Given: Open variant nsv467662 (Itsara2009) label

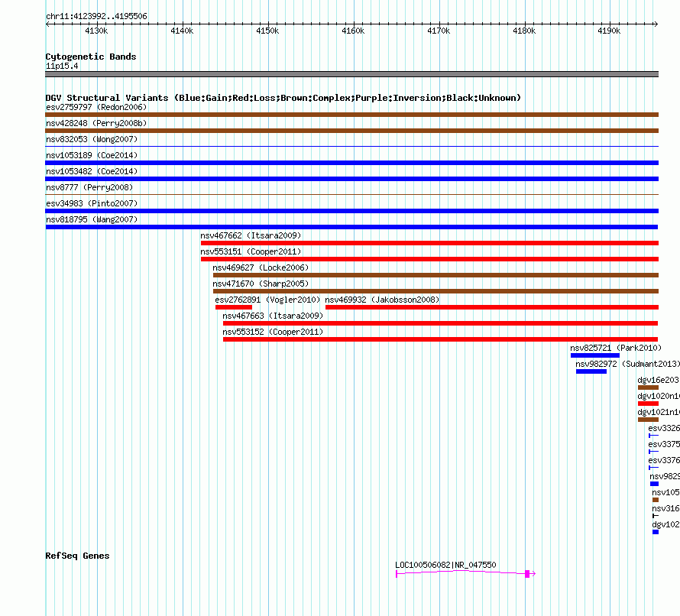Looking at the screenshot, I should [251, 235].
